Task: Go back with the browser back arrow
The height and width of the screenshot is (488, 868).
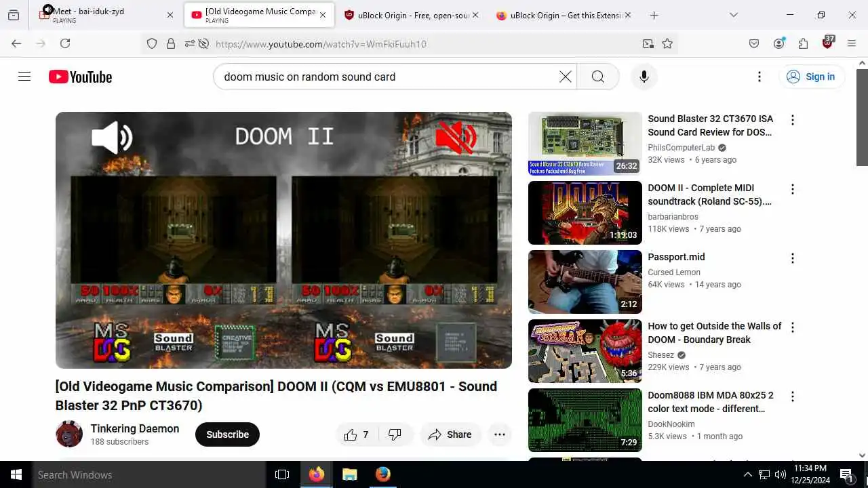Action: [16, 43]
